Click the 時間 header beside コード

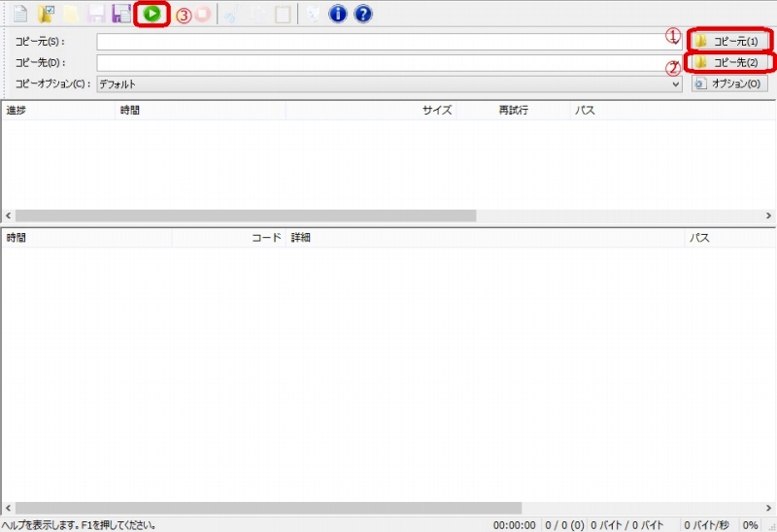click(86, 238)
